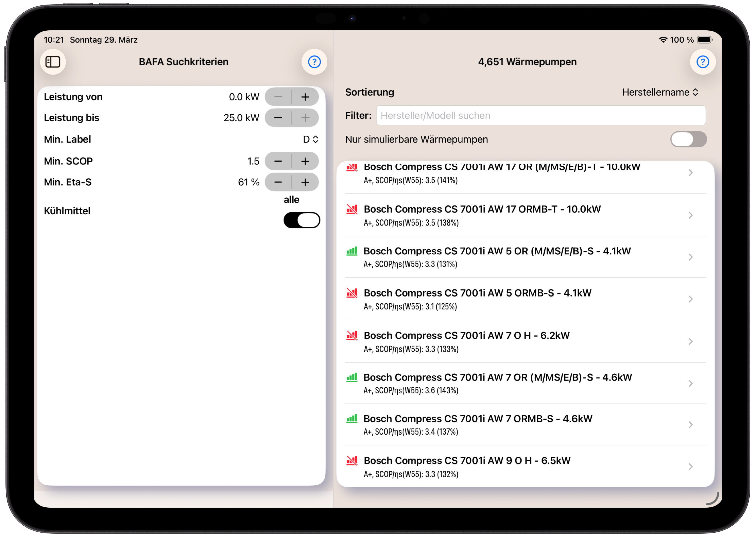Toggle the sidebar panel icon
This screenshot has height=538, width=756.
click(x=53, y=62)
